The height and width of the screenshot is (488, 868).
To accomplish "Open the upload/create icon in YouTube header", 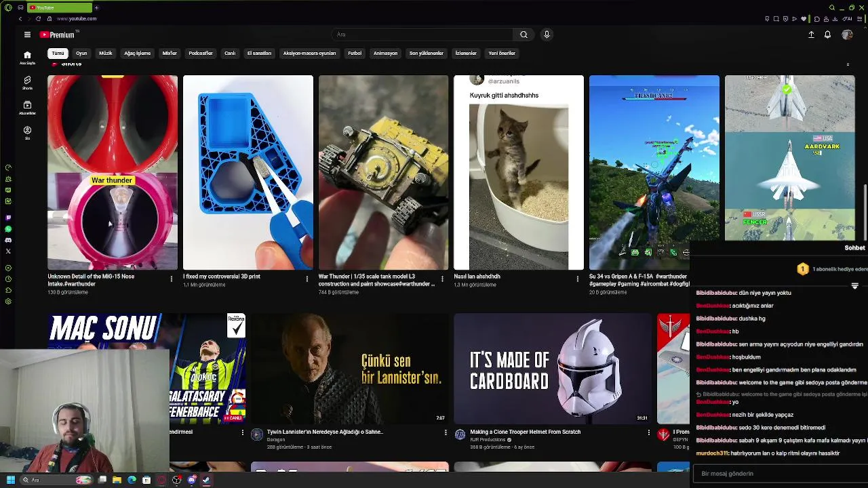I will [x=811, y=35].
